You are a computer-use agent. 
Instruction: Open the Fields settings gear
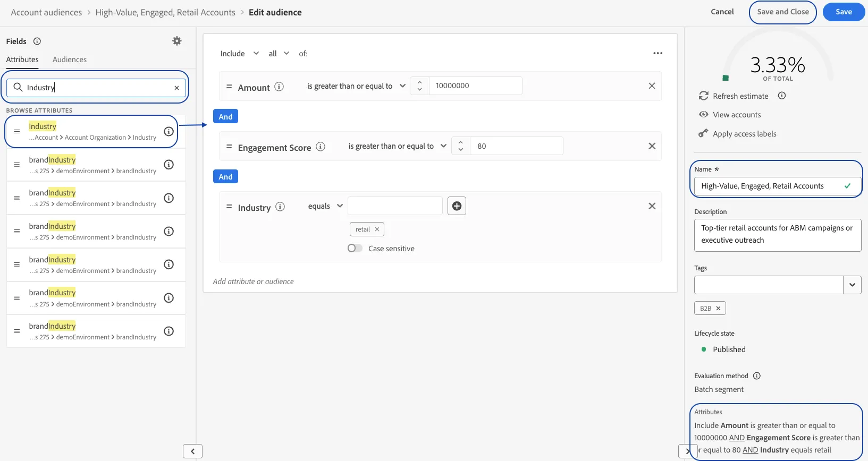177,41
